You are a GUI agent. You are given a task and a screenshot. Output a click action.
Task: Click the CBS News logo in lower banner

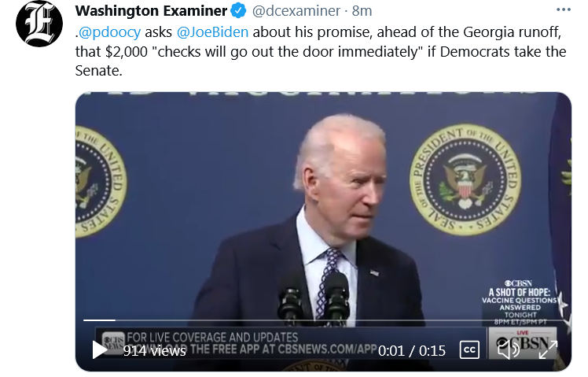(x=112, y=340)
